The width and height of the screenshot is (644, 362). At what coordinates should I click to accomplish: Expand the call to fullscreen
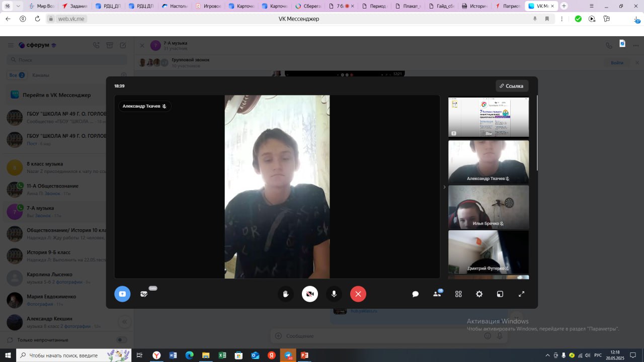click(521, 294)
